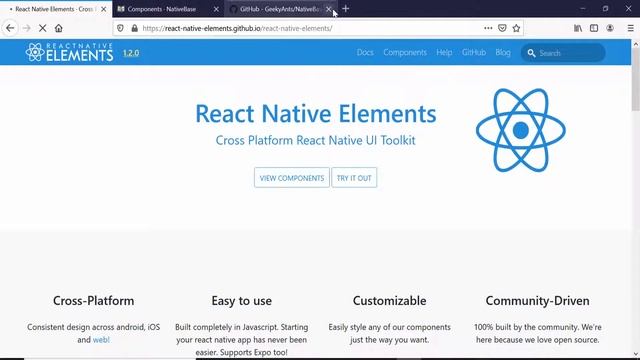Click the 'Cross-Platform' feature heading
Screen dimensions: 640x360
(93, 301)
